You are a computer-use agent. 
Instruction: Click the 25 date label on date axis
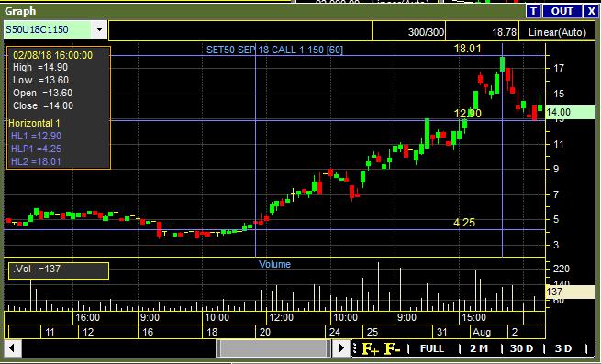[x=373, y=332]
